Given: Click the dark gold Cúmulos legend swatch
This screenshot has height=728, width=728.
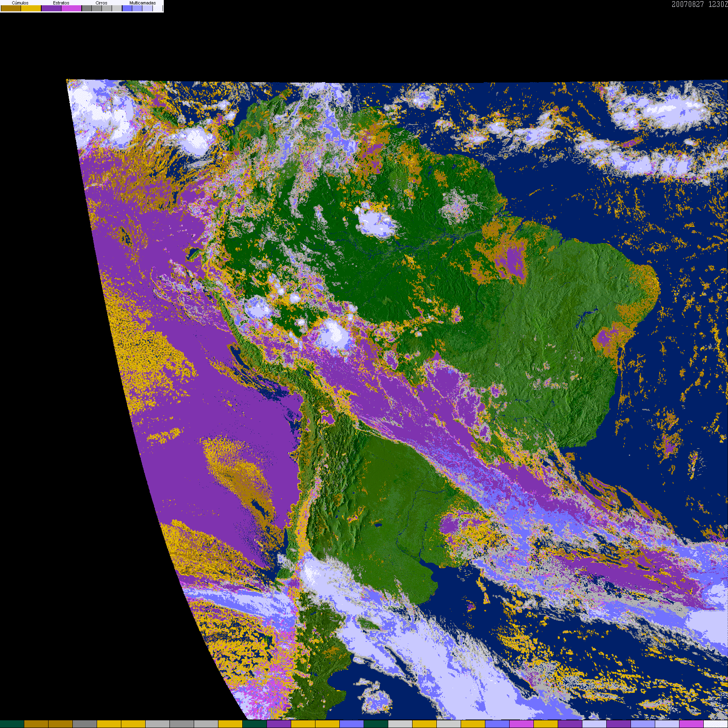Looking at the screenshot, I should tap(11, 8).
